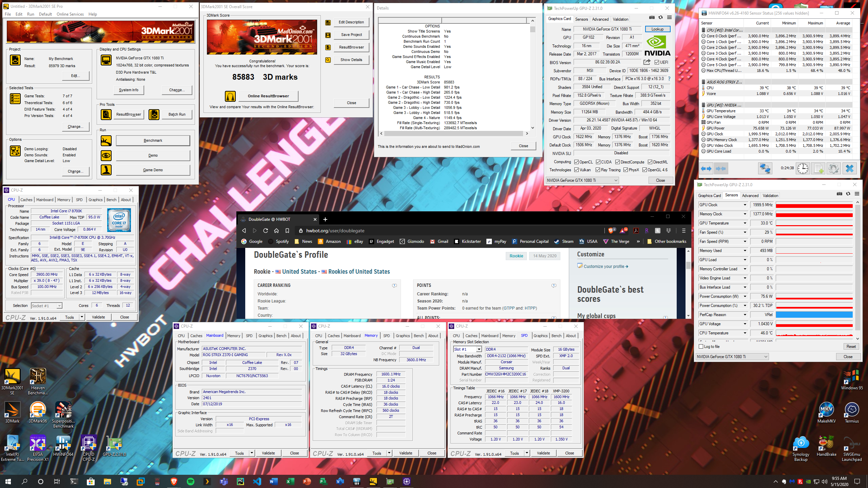Screen dimensions: 868x488
Task: Click HWiNFO clock reset icon
Action: pyautogui.click(x=803, y=169)
